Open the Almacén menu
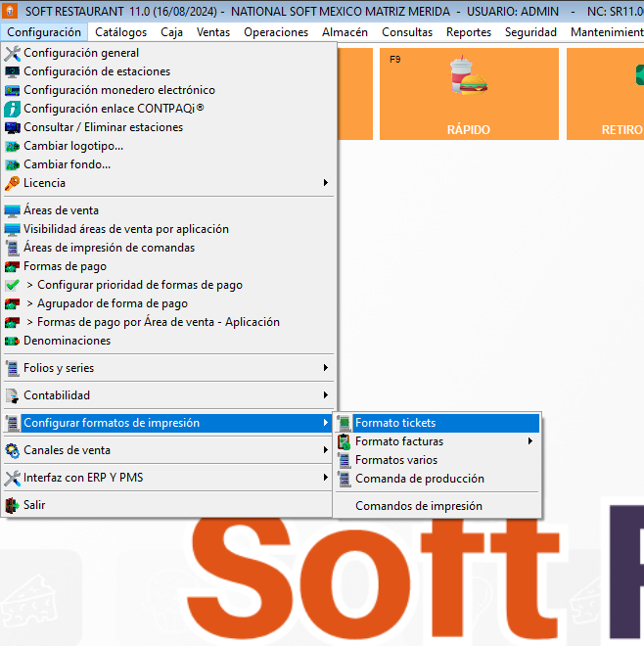The height and width of the screenshot is (646, 644). coord(345,32)
